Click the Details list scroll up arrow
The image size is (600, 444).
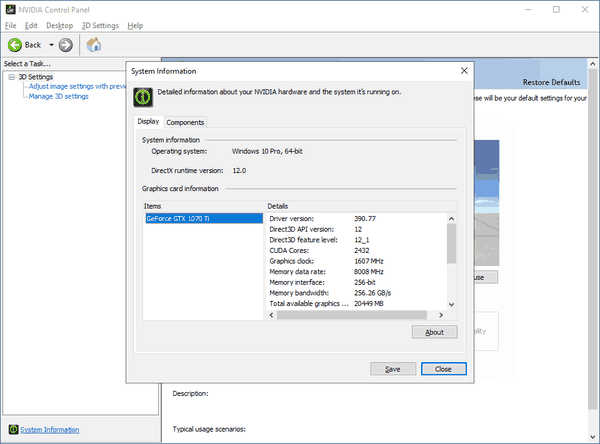(452, 219)
